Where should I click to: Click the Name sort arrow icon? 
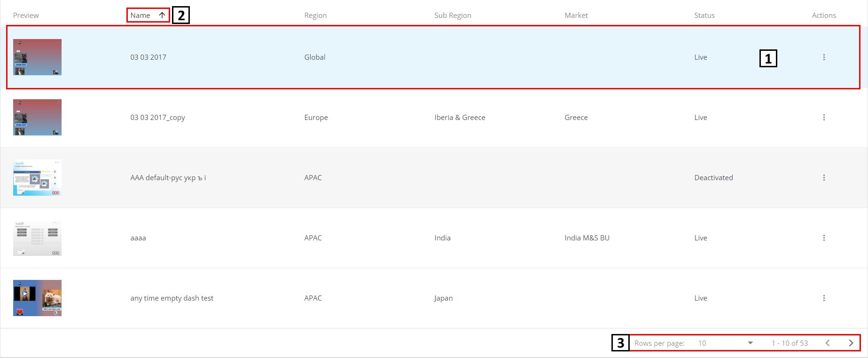click(x=162, y=15)
